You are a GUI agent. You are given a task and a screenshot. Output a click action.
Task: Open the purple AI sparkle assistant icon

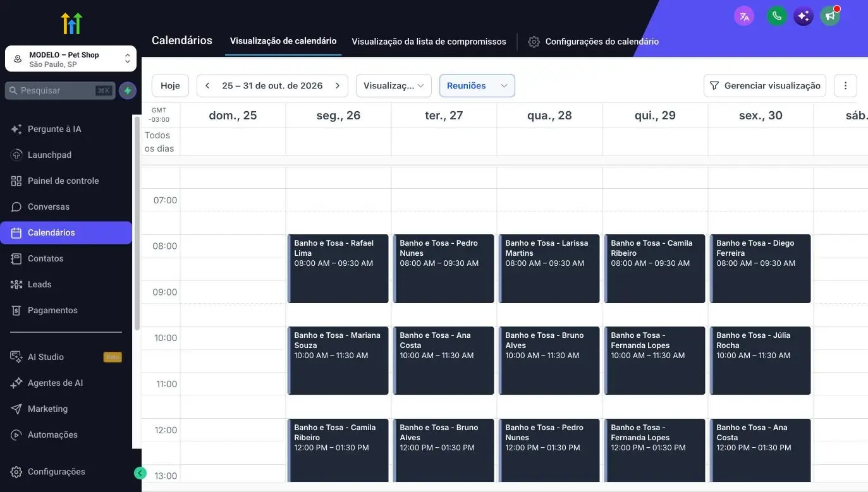pyautogui.click(x=804, y=16)
